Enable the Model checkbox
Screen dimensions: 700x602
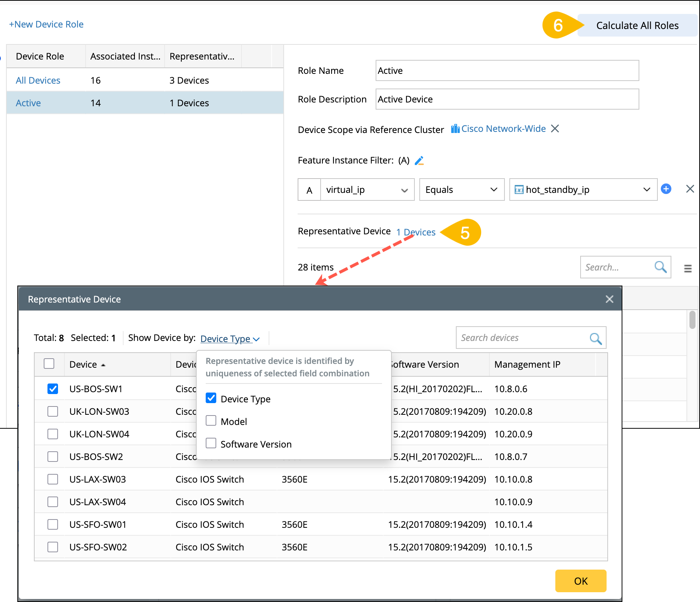(211, 421)
